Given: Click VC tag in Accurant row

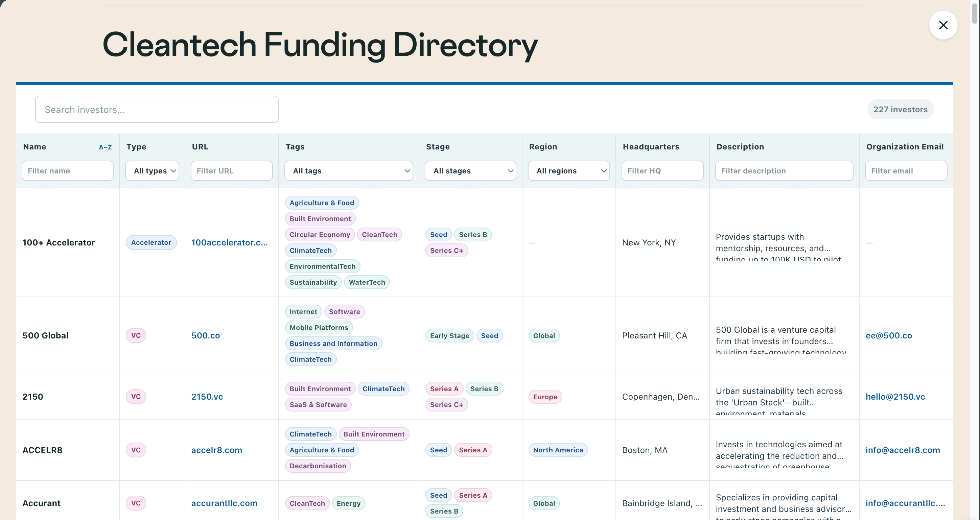Looking at the screenshot, I should [x=136, y=503].
